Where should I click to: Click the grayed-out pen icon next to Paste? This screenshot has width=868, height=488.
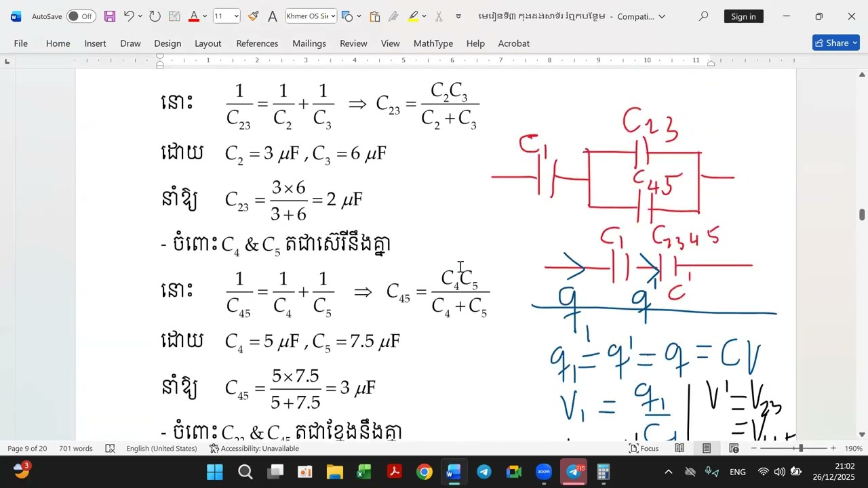click(393, 16)
